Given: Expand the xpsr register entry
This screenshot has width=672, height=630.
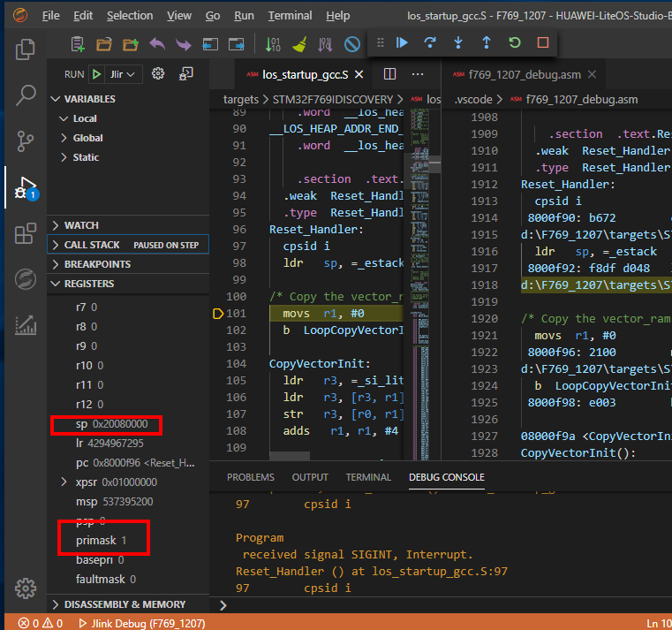Looking at the screenshot, I should 64,482.
